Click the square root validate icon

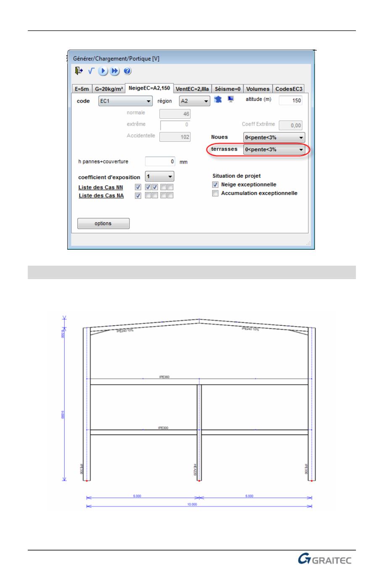[91, 71]
